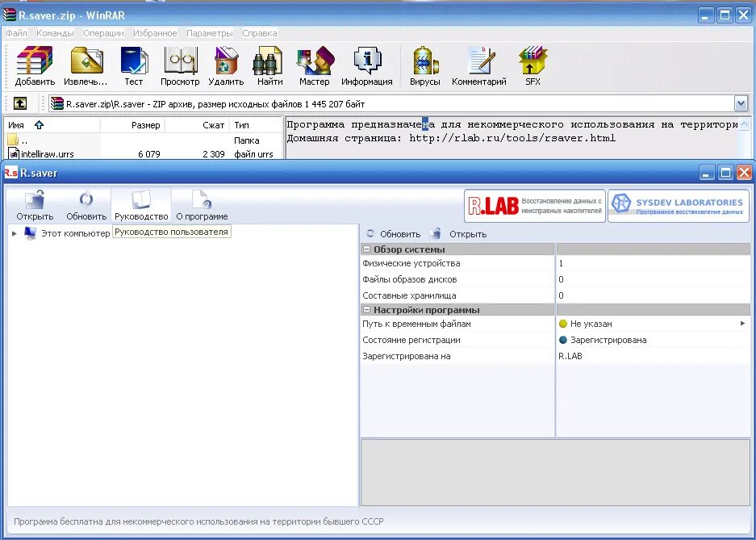Expand the Этот компьютер tree node
Image resolution: width=756 pixels, height=540 pixels.
click(14, 233)
